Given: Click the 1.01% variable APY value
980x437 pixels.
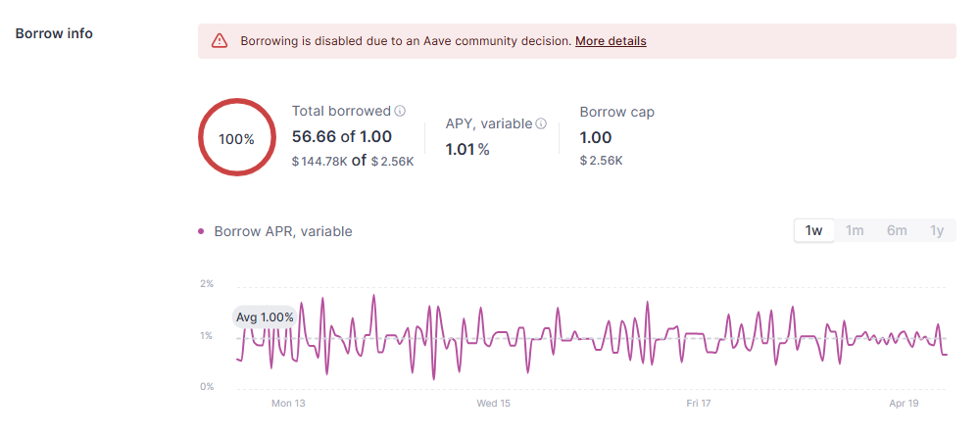Looking at the screenshot, I should tap(467, 149).
